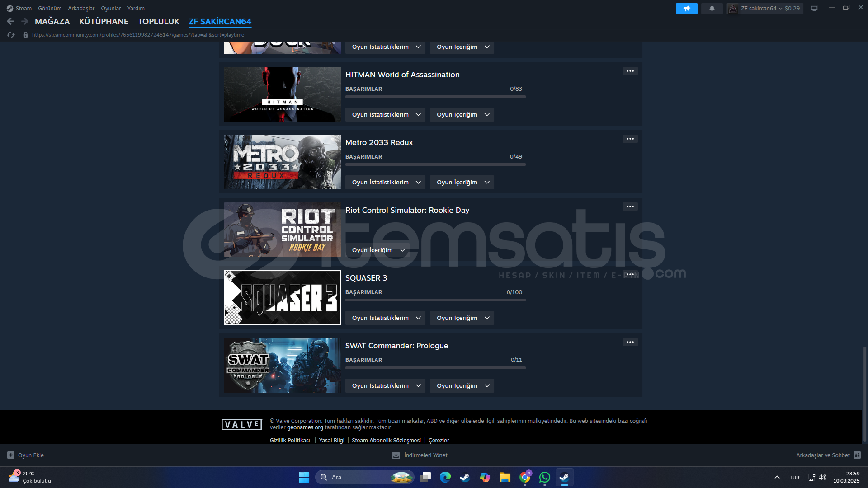868x488 pixels.
Task: Open the Arkadaşlar menu
Action: click(x=81, y=8)
